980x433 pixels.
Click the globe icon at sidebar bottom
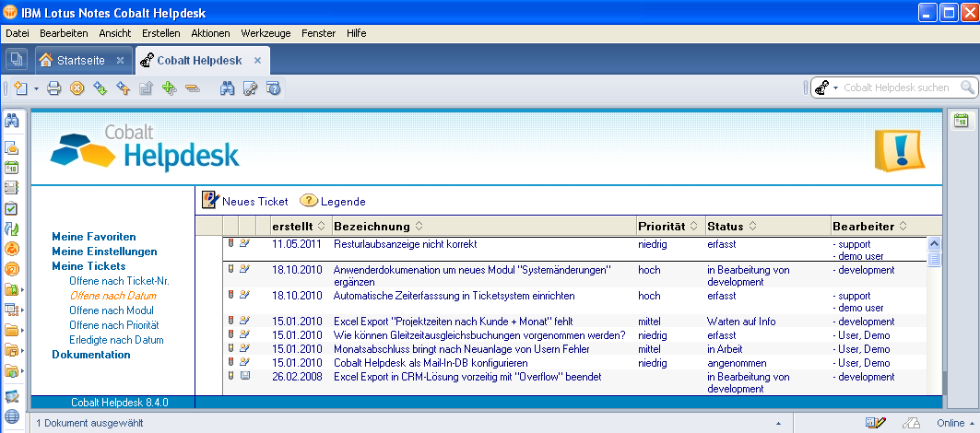coord(12,416)
